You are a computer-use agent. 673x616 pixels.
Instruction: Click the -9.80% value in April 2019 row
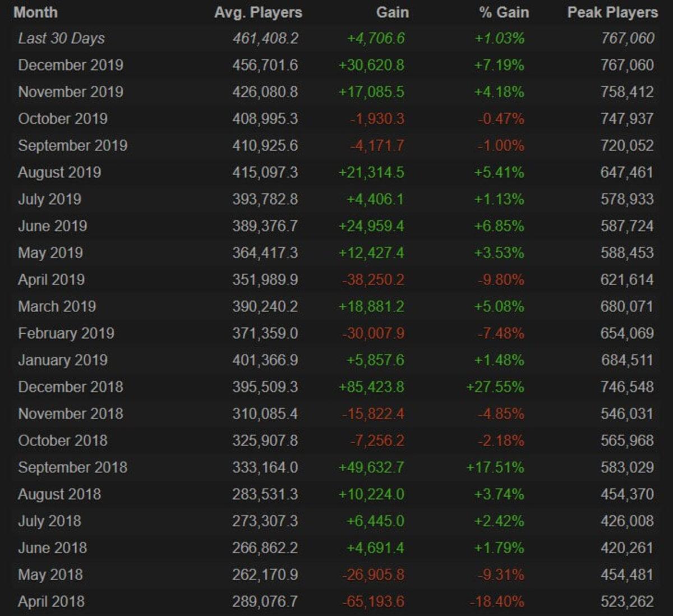click(x=501, y=280)
